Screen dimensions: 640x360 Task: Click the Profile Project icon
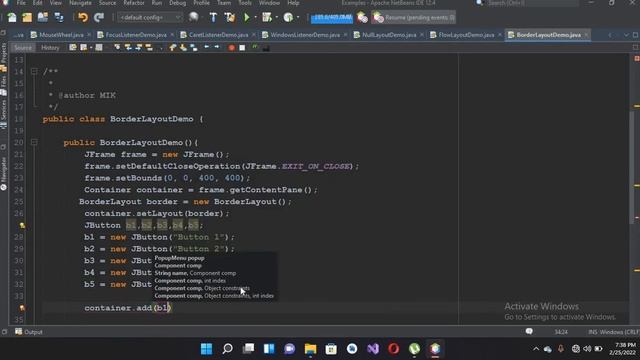(x=288, y=18)
